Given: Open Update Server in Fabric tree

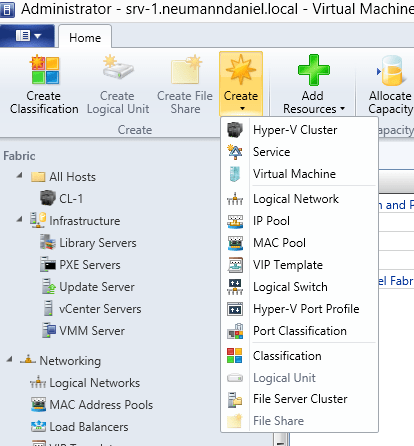Looking at the screenshot, I should (88, 287).
